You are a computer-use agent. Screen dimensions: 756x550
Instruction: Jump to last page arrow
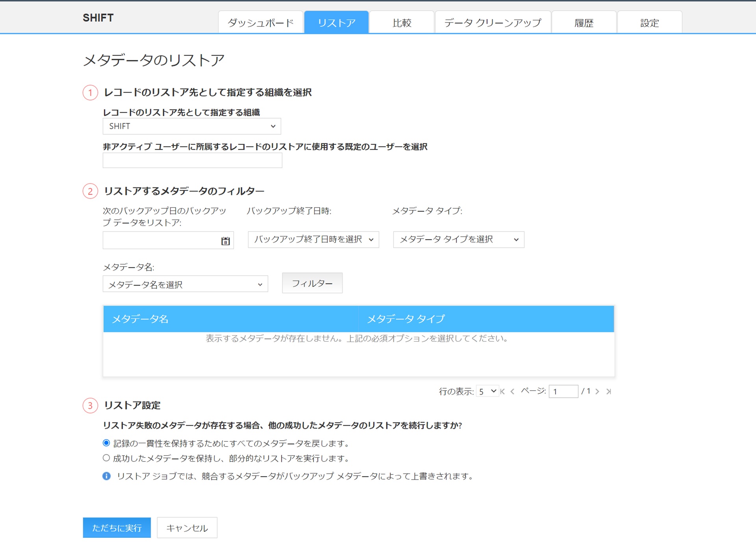[609, 391]
